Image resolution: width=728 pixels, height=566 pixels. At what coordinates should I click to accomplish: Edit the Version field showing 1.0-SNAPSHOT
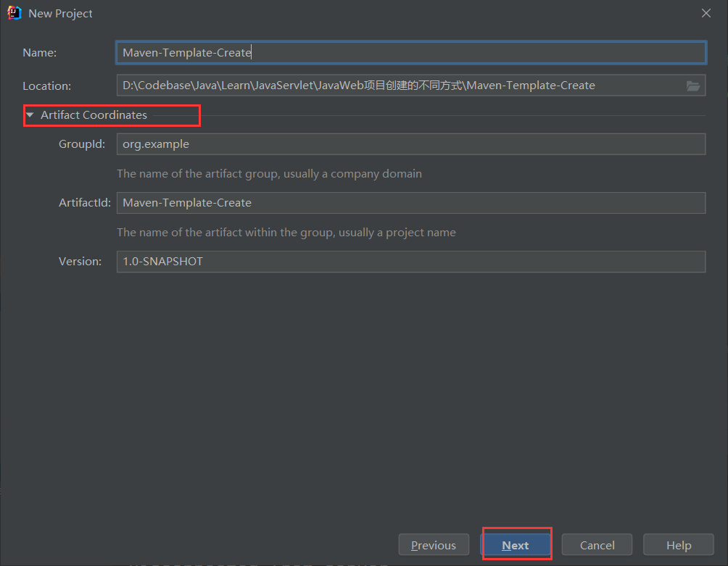pos(410,262)
